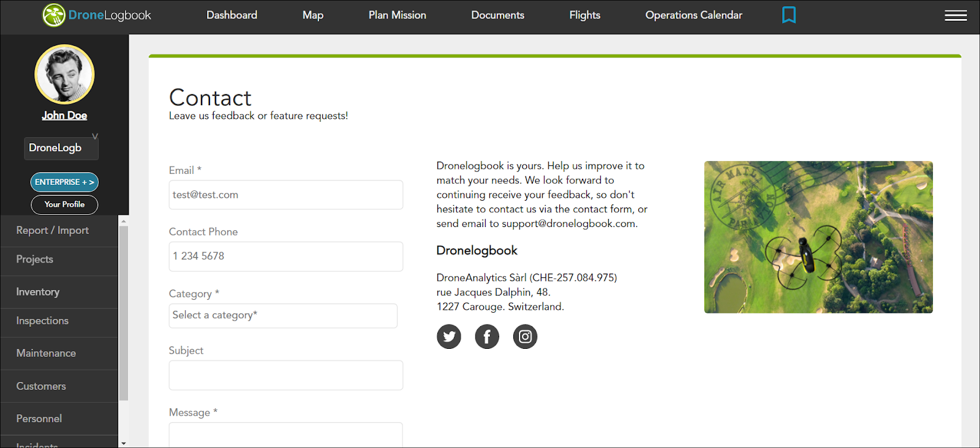Open Plan Mission in the navbar
This screenshot has height=448, width=980.
(398, 15)
